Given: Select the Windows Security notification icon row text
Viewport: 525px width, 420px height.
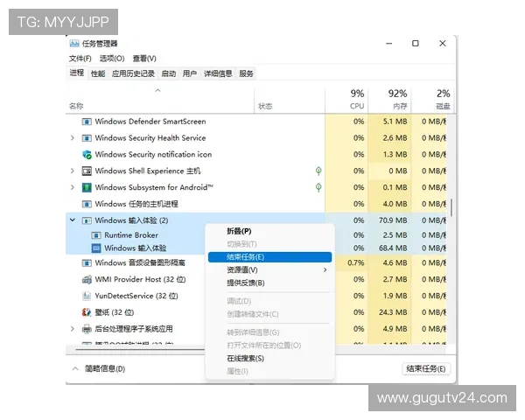Looking at the screenshot, I should coord(153,154).
